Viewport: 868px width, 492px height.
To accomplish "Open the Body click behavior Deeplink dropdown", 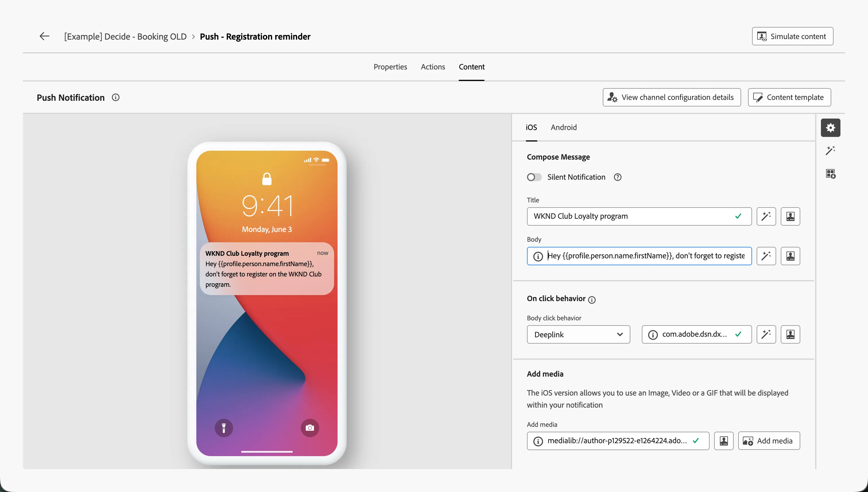I will pos(578,334).
